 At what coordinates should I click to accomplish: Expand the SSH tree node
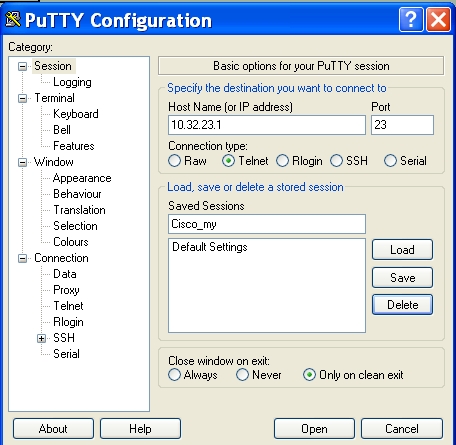coord(41,338)
